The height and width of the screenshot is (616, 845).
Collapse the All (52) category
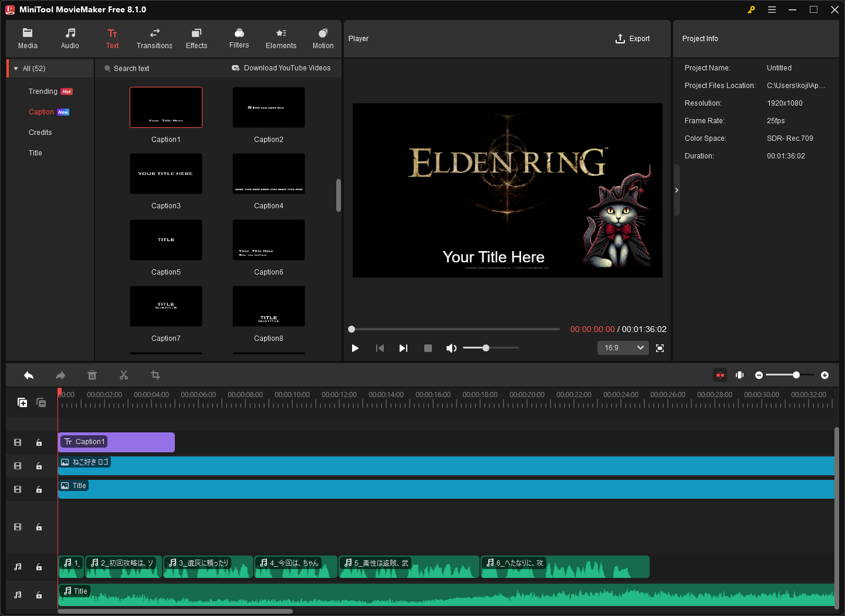pyautogui.click(x=16, y=69)
